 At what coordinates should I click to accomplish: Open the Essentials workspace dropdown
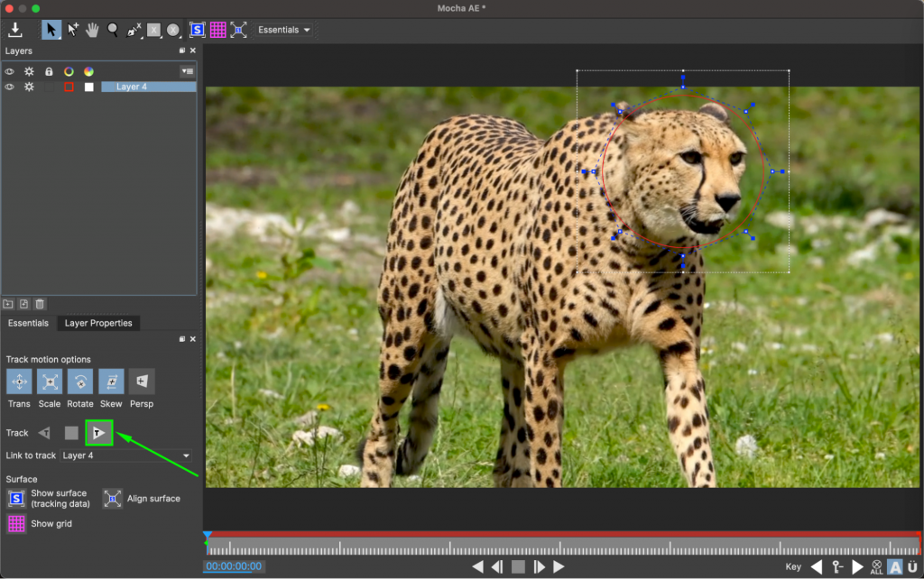(282, 29)
